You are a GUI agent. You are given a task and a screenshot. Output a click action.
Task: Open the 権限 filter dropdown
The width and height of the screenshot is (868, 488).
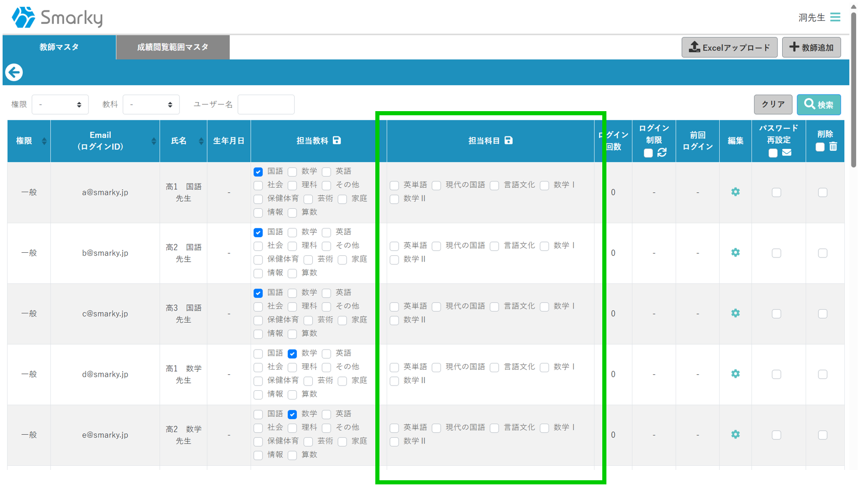point(60,104)
